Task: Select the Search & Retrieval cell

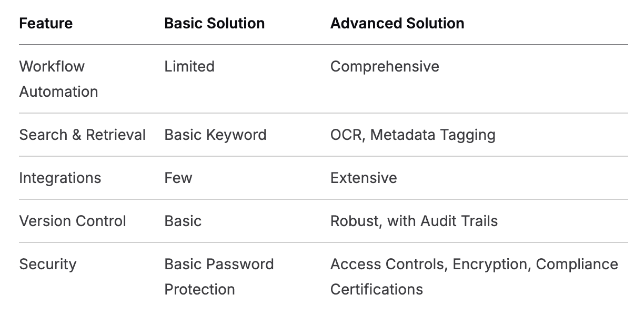Action: point(82,135)
